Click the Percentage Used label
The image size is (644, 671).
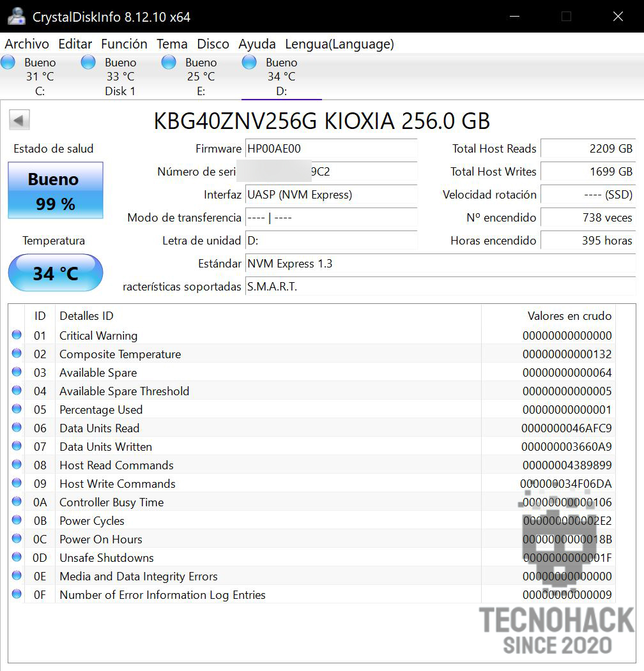[x=101, y=410]
